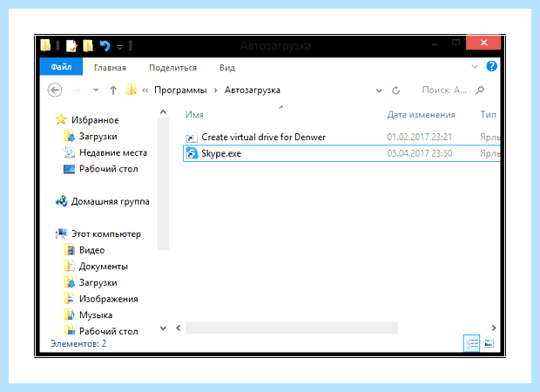Click the search magnifier icon
This screenshot has height=392, width=540.
pos(480,91)
